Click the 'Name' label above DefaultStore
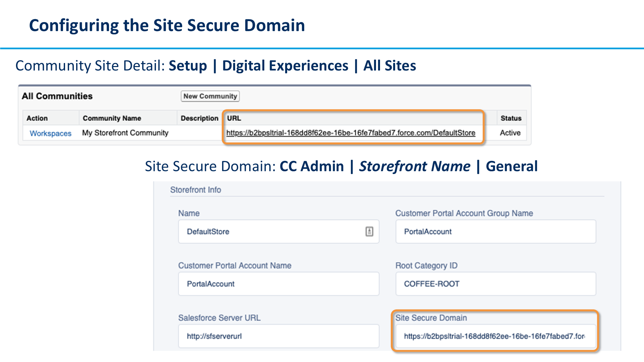Viewport: 644px width, 362px height. (189, 213)
